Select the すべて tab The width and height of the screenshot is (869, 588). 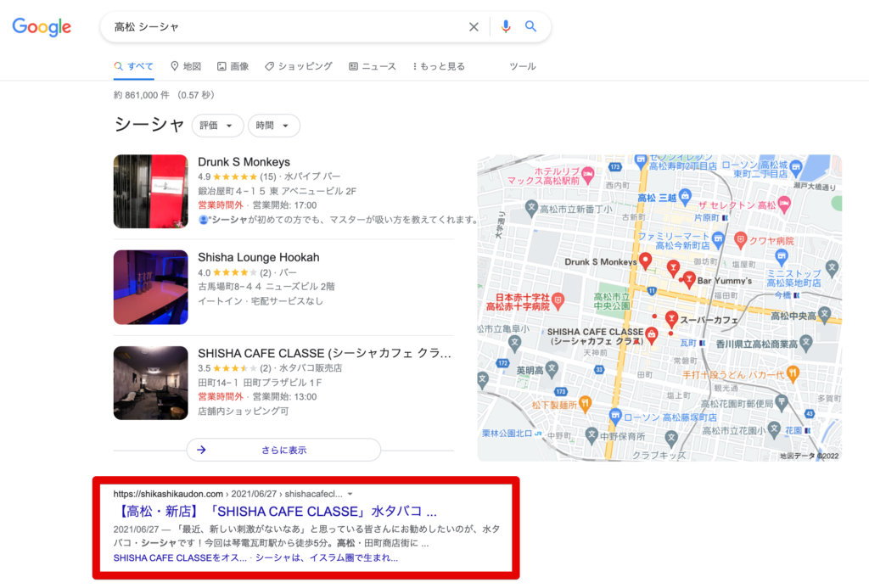click(133, 66)
